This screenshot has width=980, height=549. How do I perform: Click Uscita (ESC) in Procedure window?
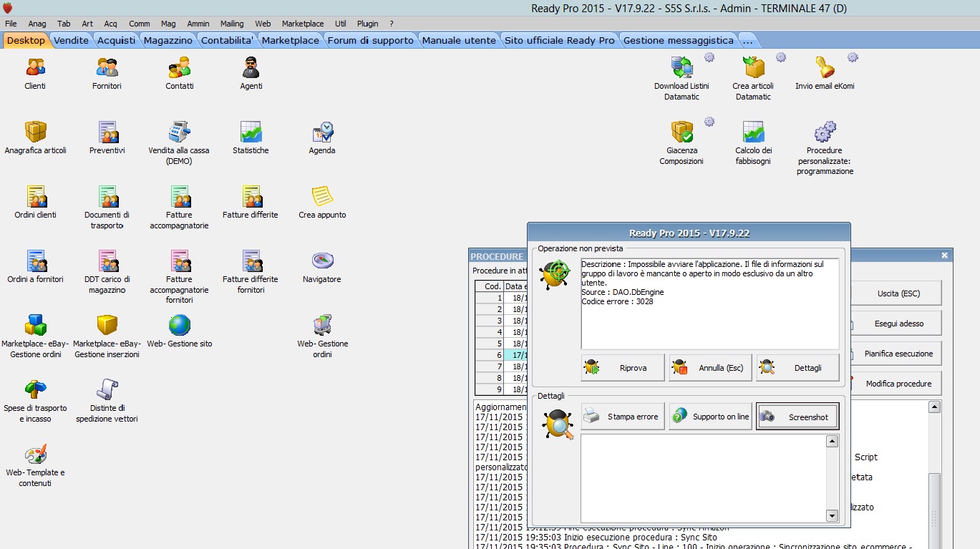(x=898, y=293)
